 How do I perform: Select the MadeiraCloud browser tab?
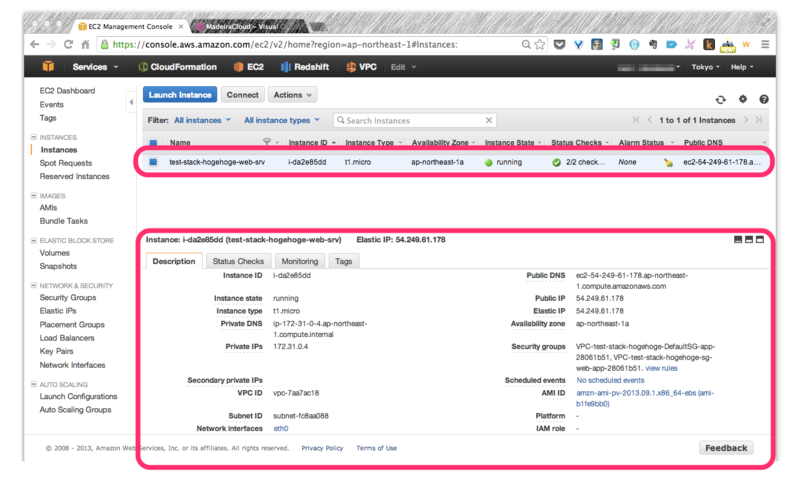249,27
